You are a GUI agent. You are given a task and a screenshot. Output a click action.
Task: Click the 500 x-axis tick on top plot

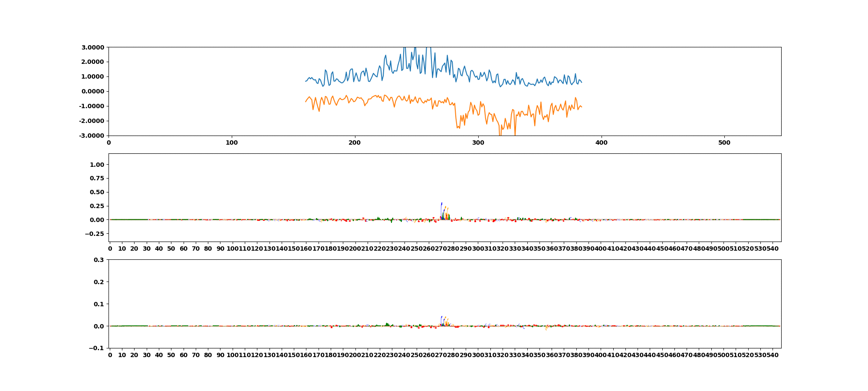(724, 142)
